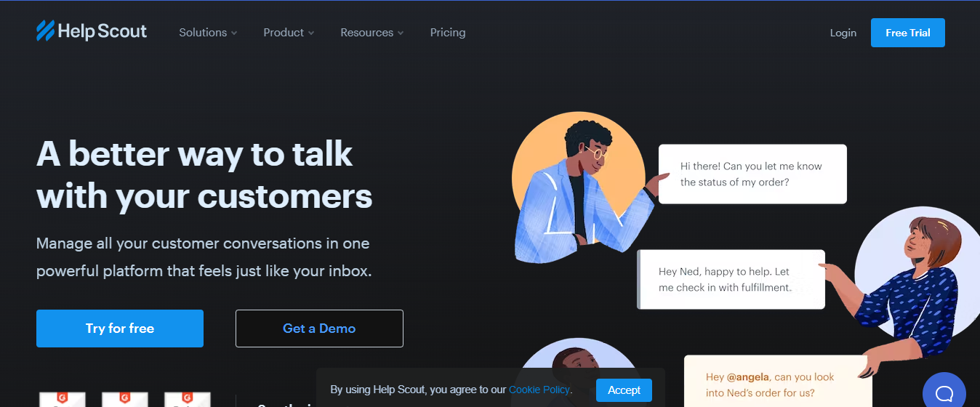Viewport: 980px width, 407px height.
Task: Select the third G2 award badge
Action: (187, 399)
